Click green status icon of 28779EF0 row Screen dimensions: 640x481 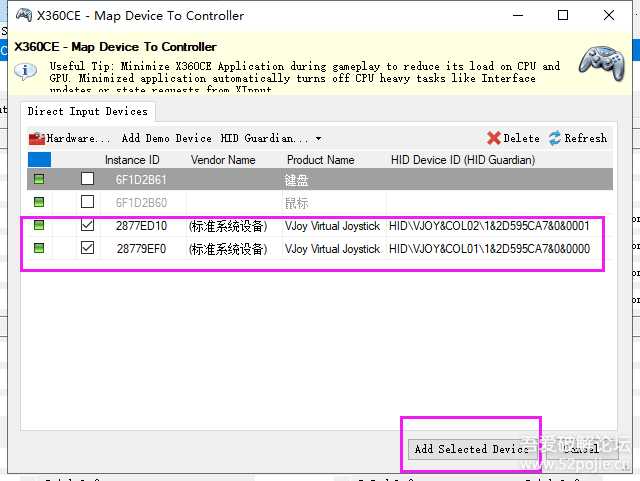pos(39,248)
